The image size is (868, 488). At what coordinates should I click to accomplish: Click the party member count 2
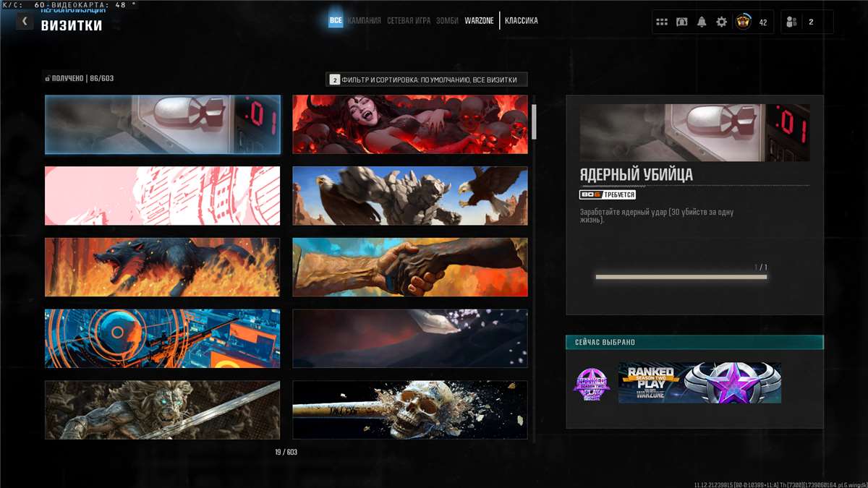tap(811, 22)
